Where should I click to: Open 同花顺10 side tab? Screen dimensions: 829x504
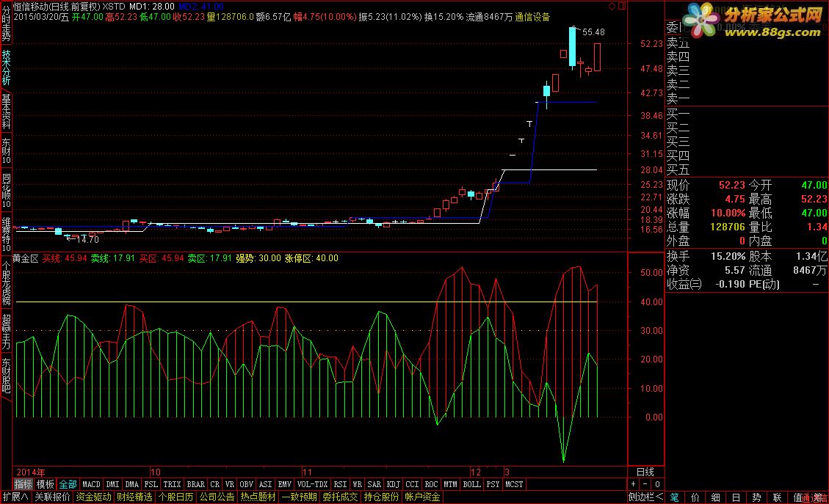(6, 191)
